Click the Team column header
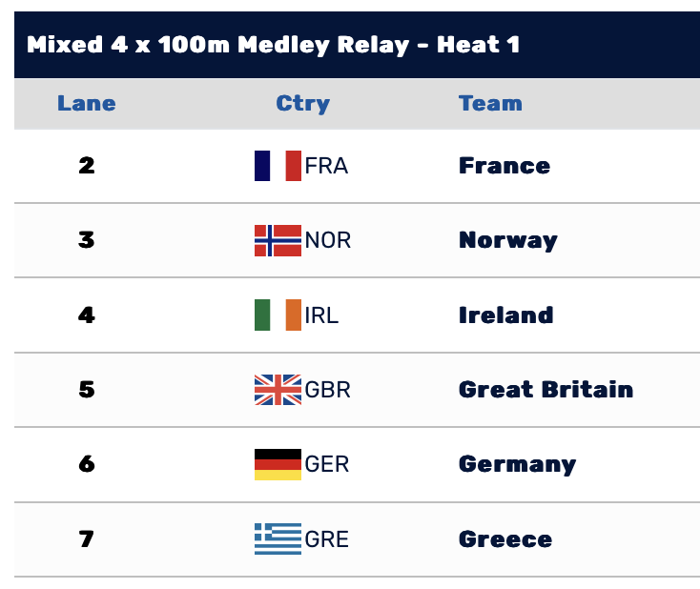 [490, 103]
